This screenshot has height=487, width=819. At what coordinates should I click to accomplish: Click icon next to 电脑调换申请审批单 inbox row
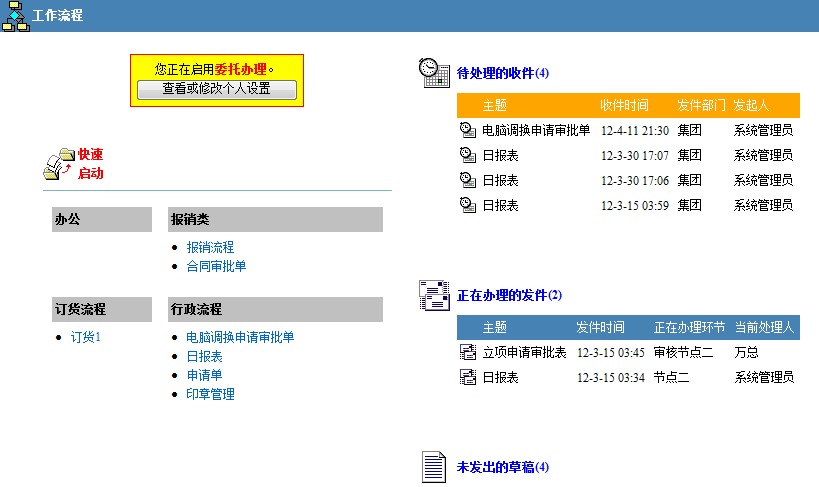coord(467,130)
